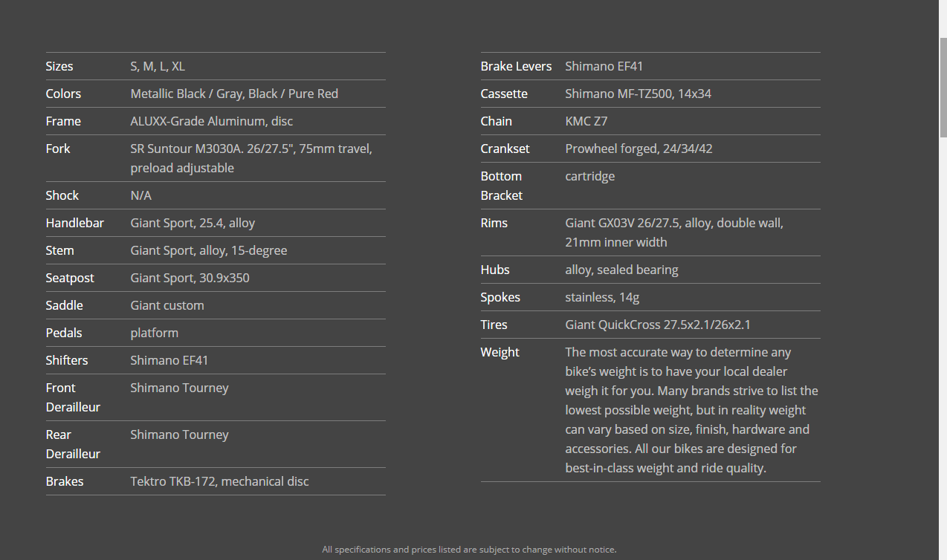947x560 pixels.
Task: Select 'stainless, 14g' spokes value
Action: pos(602,297)
